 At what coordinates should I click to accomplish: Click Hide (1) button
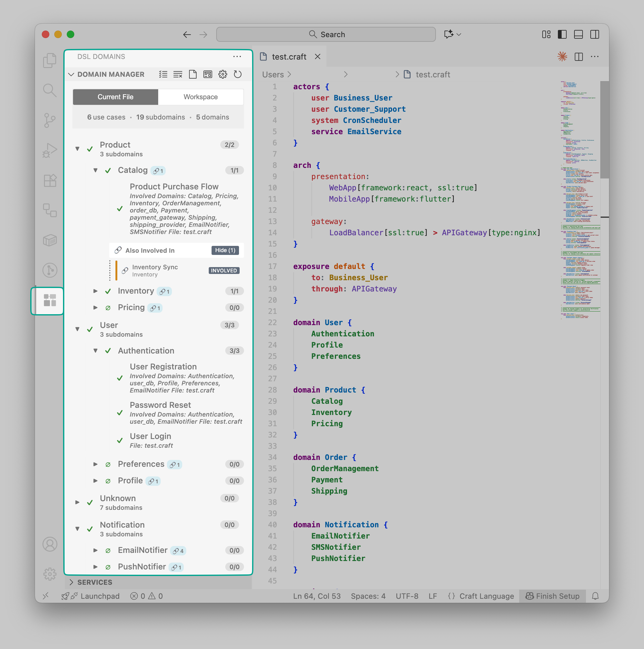tap(225, 250)
